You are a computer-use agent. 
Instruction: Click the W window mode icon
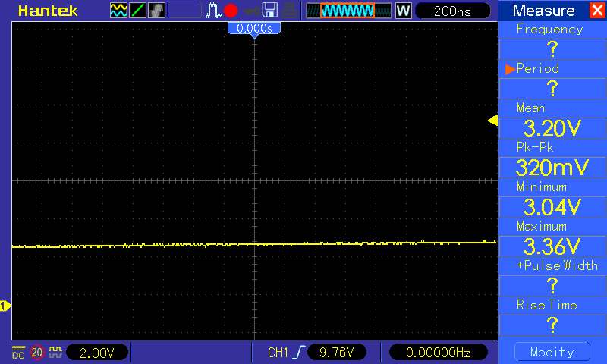coord(403,11)
